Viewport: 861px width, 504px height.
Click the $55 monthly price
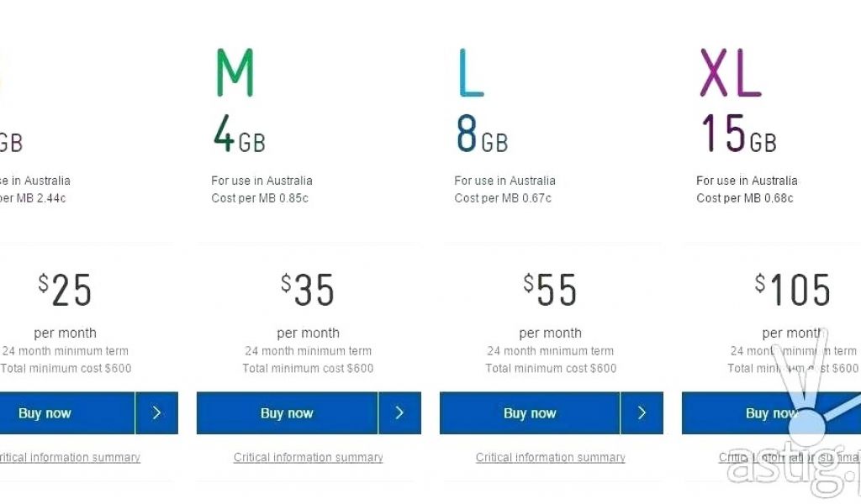click(550, 291)
